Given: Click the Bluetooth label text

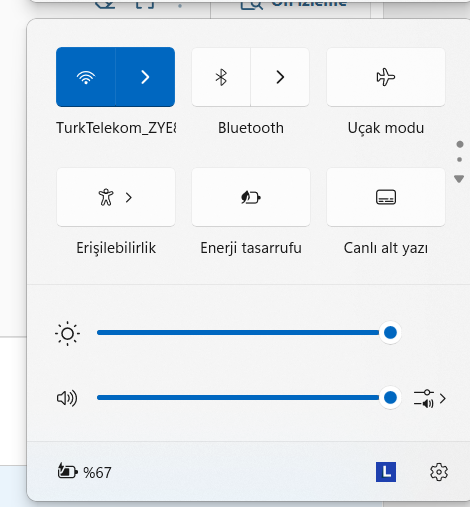Looking at the screenshot, I should [x=251, y=128].
